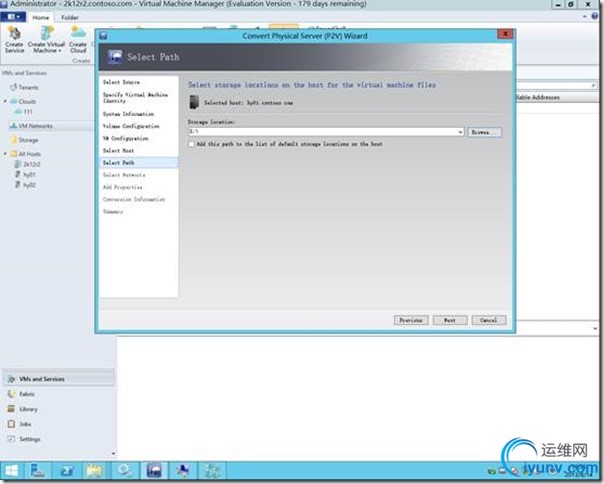Go to Select Host wizard step
Screen dimensions: 604x484
(x=118, y=150)
